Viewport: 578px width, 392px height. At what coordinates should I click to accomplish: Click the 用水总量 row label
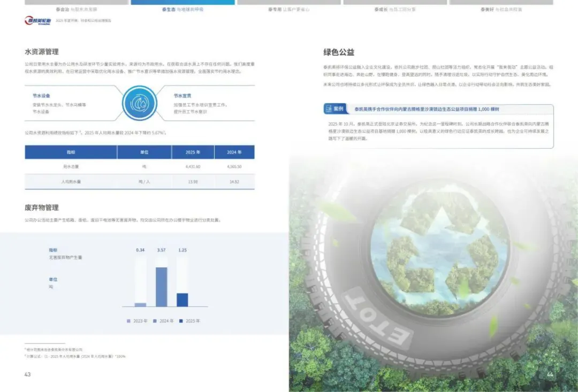71,166
